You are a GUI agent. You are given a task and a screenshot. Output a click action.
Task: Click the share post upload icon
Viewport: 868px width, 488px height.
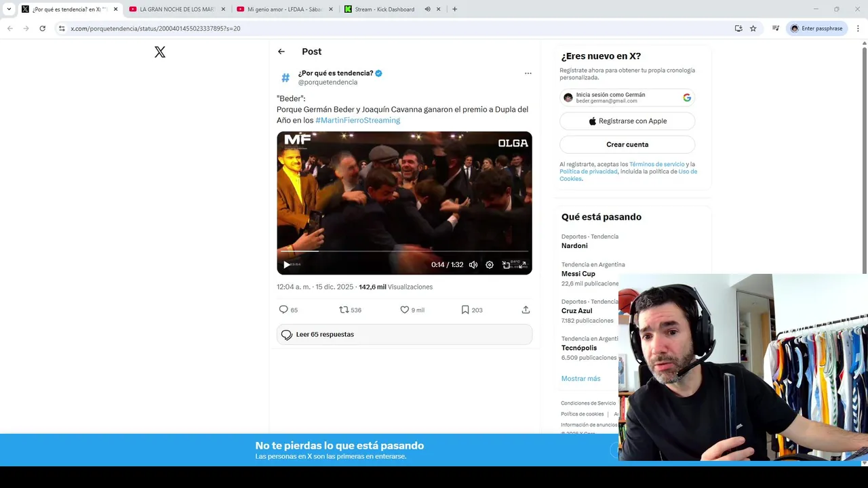click(526, 310)
